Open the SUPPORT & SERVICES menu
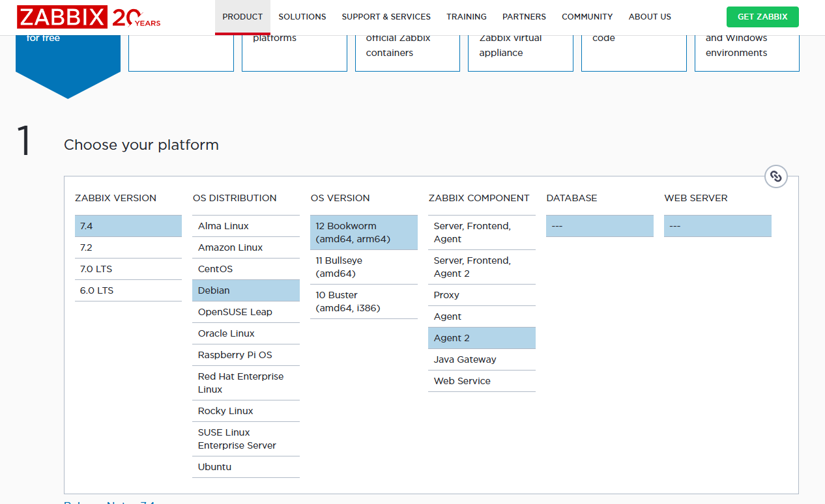The width and height of the screenshot is (825, 504). (x=386, y=17)
